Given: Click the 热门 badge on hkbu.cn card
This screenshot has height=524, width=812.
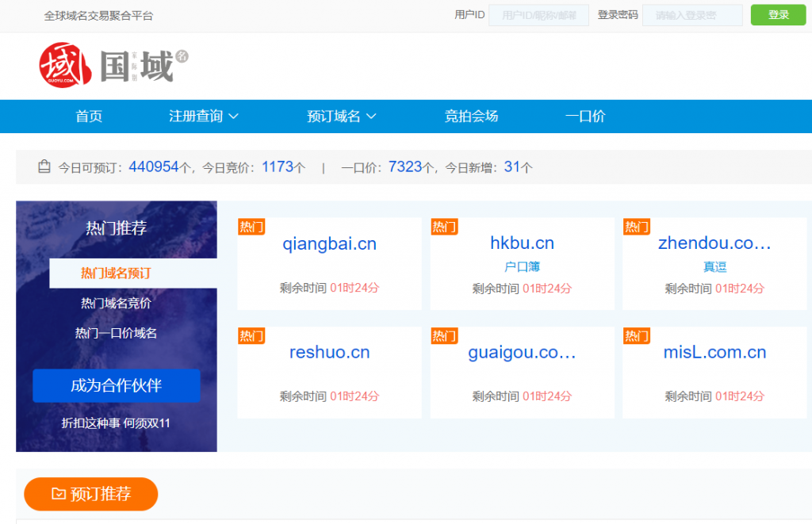Looking at the screenshot, I should (444, 227).
